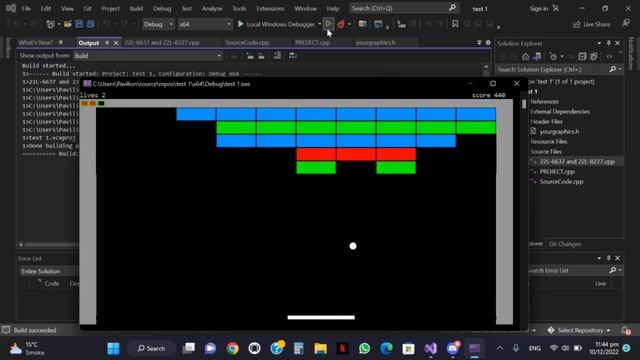Switch to the PROJECT.cpp tab
The height and width of the screenshot is (360, 640).
click(312, 42)
